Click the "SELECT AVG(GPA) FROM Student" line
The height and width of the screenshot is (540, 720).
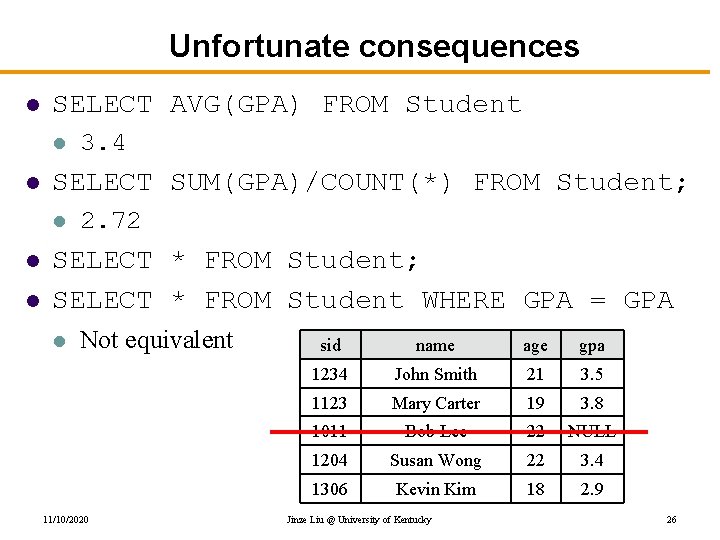[x=287, y=104]
